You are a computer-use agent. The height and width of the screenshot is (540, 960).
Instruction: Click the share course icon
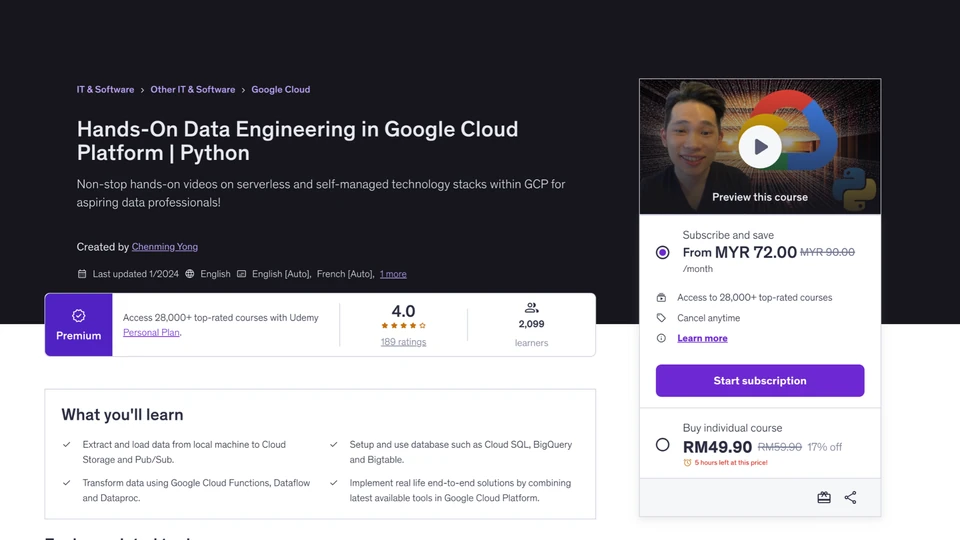pos(850,497)
